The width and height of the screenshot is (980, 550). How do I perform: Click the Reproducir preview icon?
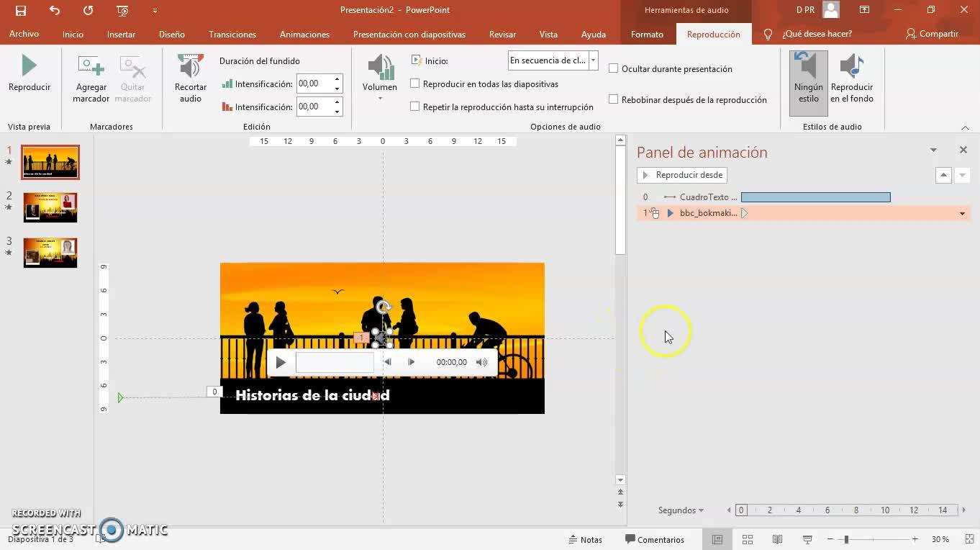coord(29,66)
